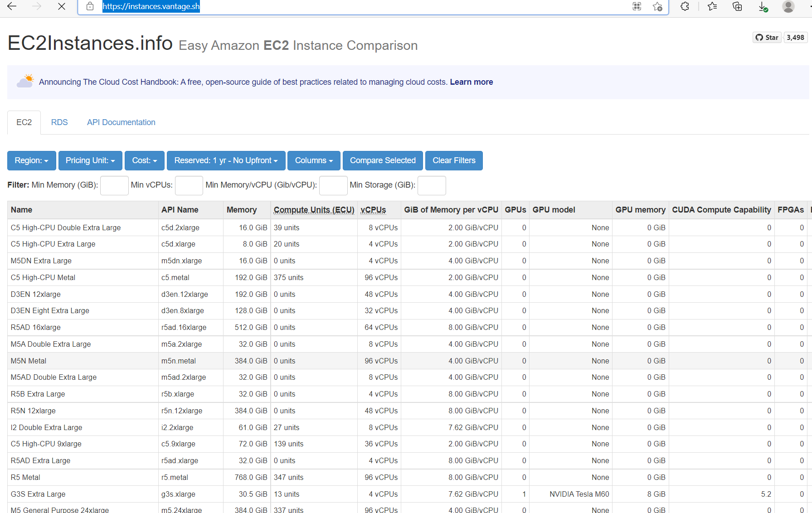Click the cloud and sun announcement icon

[x=25, y=81]
